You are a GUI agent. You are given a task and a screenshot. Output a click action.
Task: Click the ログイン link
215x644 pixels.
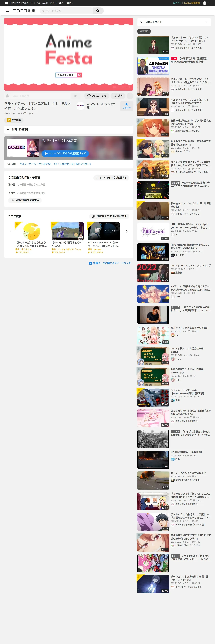pyautogui.click(x=177, y=3)
